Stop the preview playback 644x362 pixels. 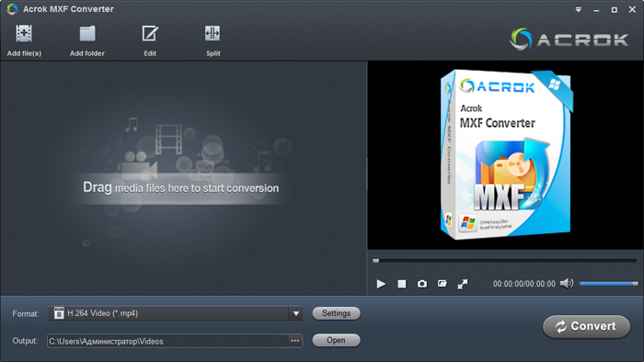click(x=402, y=284)
